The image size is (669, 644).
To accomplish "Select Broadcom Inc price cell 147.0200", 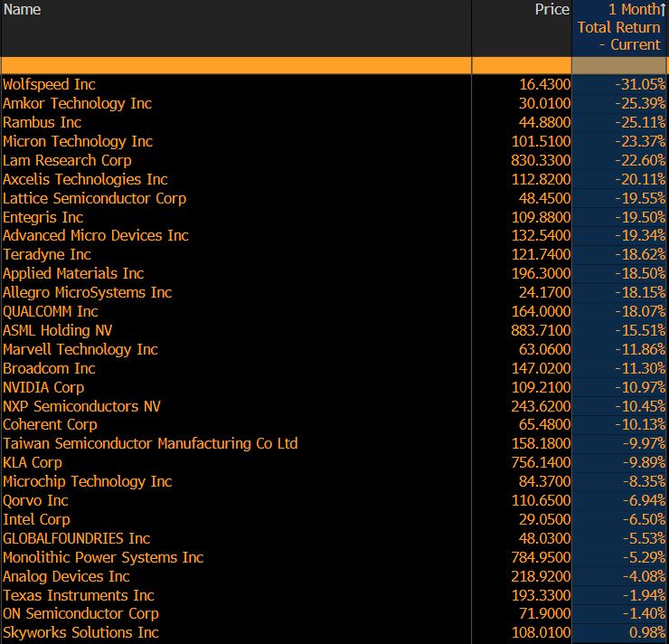I will [541, 368].
